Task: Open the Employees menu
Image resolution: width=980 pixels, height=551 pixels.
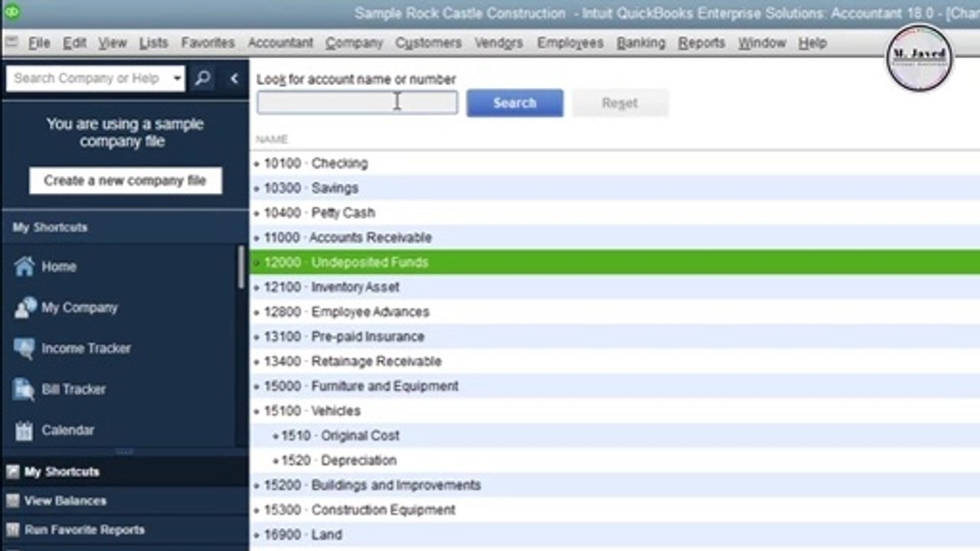Action: click(570, 43)
